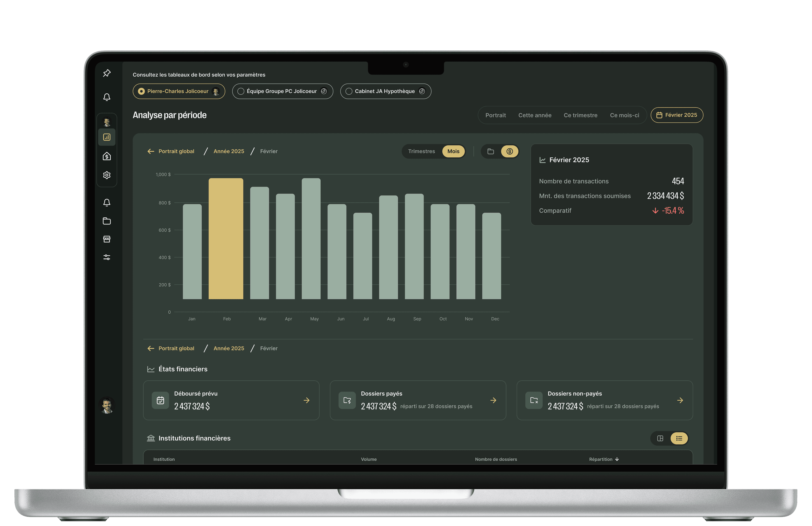
Task: Open the house dollar icon in the sidebar
Action: 107,156
